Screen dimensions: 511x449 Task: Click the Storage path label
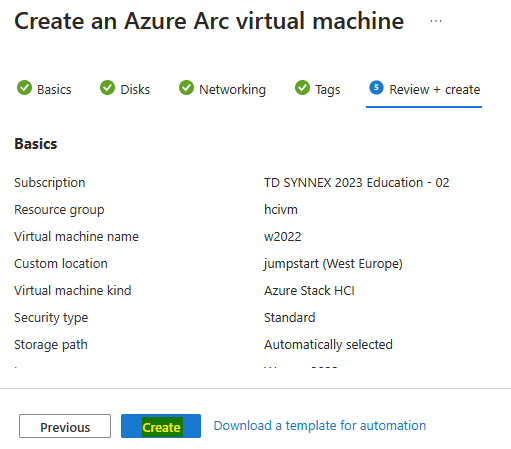[x=51, y=345]
